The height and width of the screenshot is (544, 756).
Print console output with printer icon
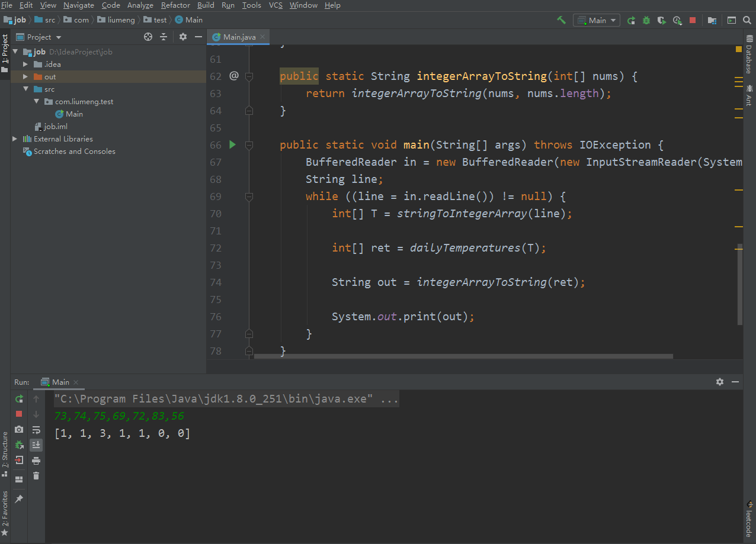click(x=36, y=461)
